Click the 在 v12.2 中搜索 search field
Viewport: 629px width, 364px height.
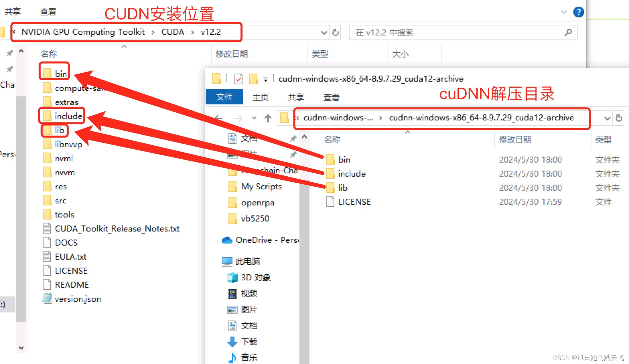click(463, 32)
